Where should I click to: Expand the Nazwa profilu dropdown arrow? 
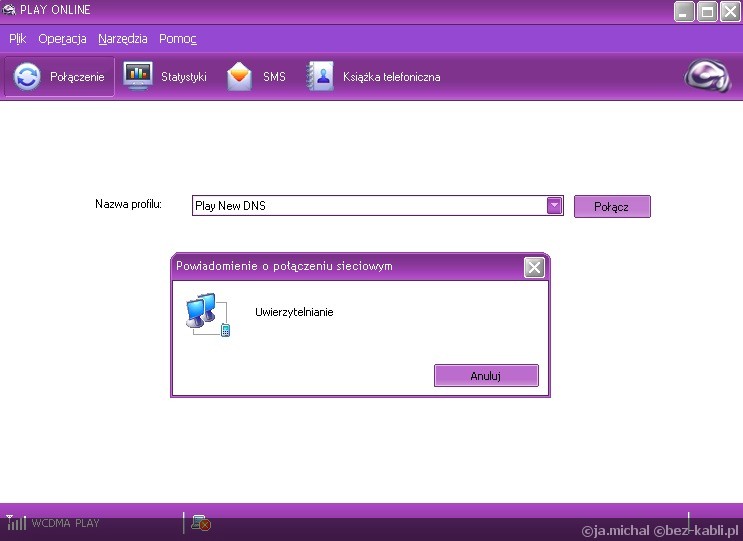coord(554,206)
